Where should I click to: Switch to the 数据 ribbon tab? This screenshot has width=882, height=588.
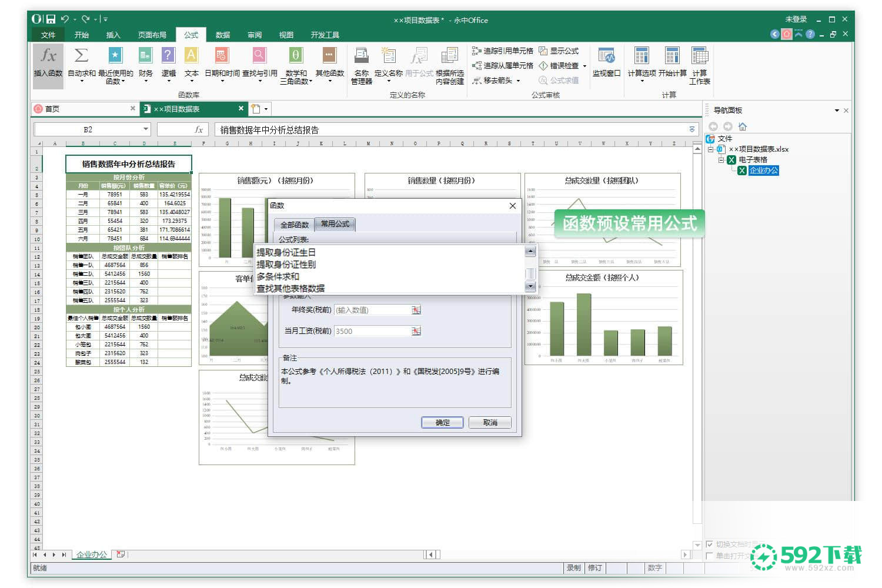pos(223,35)
